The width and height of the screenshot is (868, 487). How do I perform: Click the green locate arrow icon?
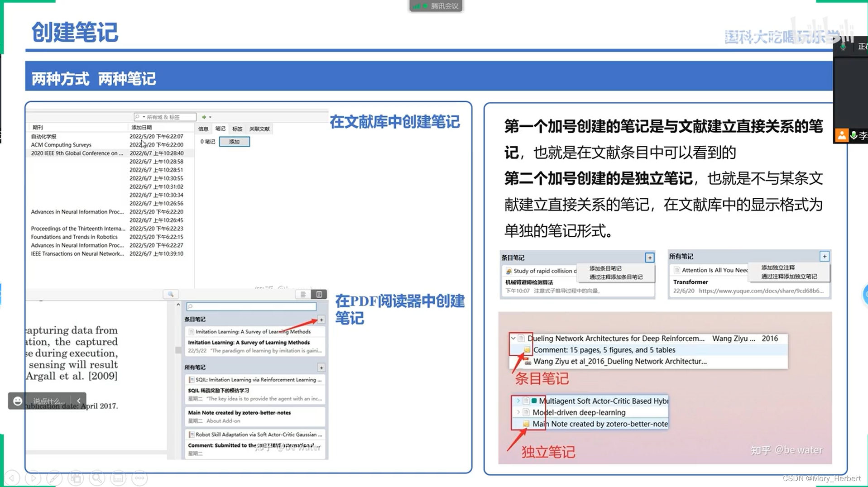pos(204,117)
